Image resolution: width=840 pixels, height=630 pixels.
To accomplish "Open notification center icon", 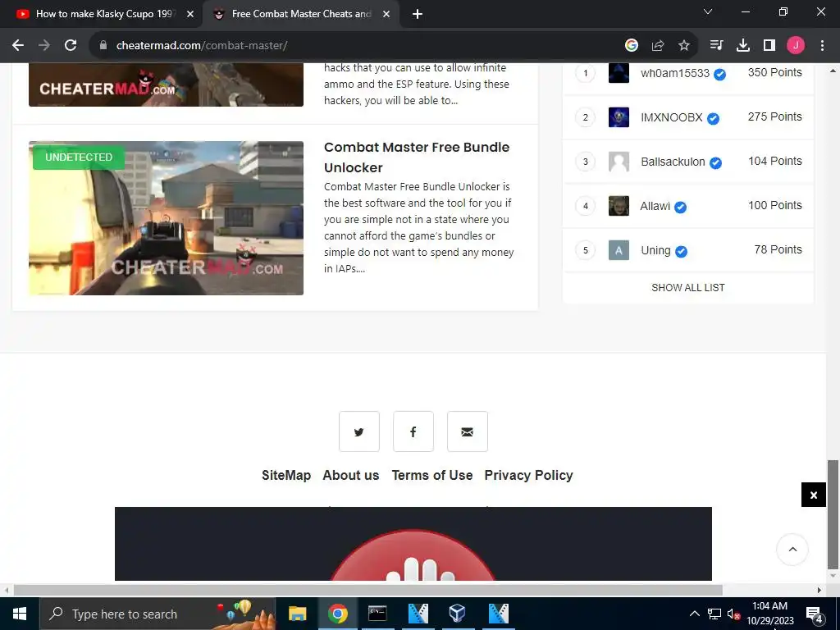I will (x=815, y=614).
